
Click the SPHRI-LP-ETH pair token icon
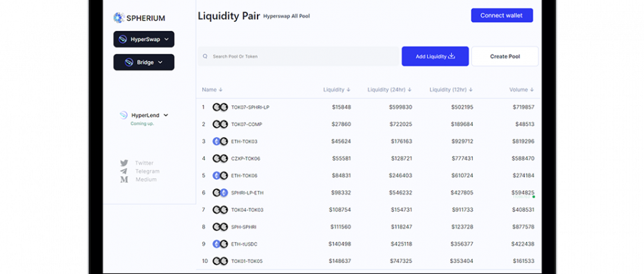click(220, 192)
